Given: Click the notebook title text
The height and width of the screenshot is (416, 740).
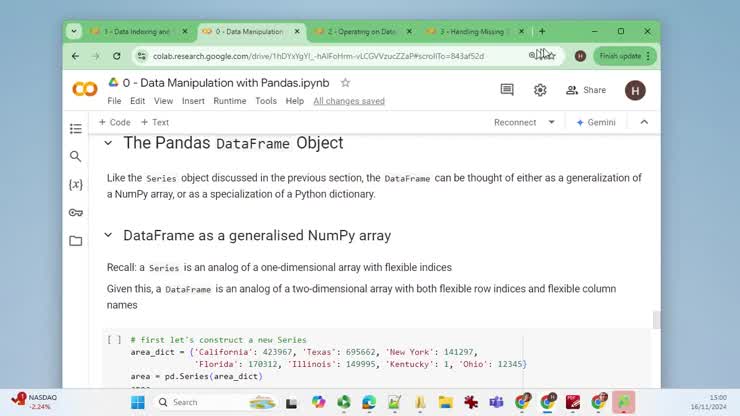Looking at the screenshot, I should point(226,83).
